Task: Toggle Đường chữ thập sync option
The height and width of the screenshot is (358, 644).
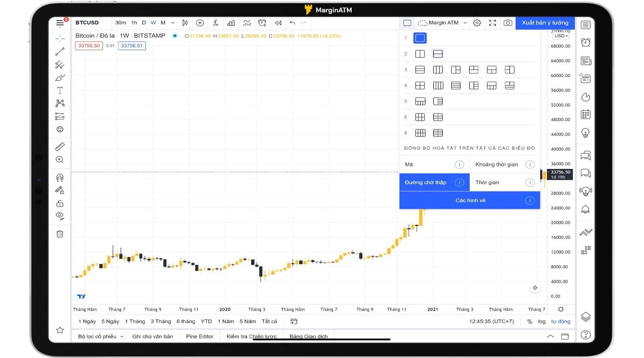Action: pyautogui.click(x=434, y=183)
